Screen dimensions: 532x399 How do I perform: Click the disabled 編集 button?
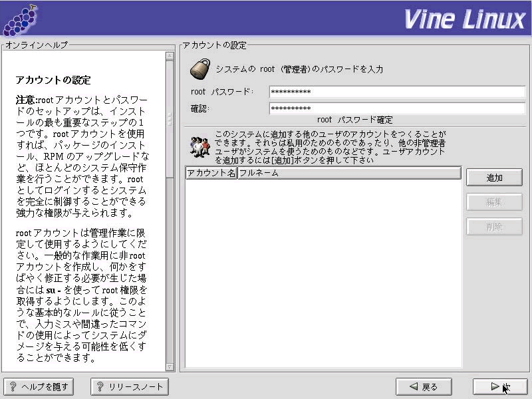pyautogui.click(x=494, y=202)
